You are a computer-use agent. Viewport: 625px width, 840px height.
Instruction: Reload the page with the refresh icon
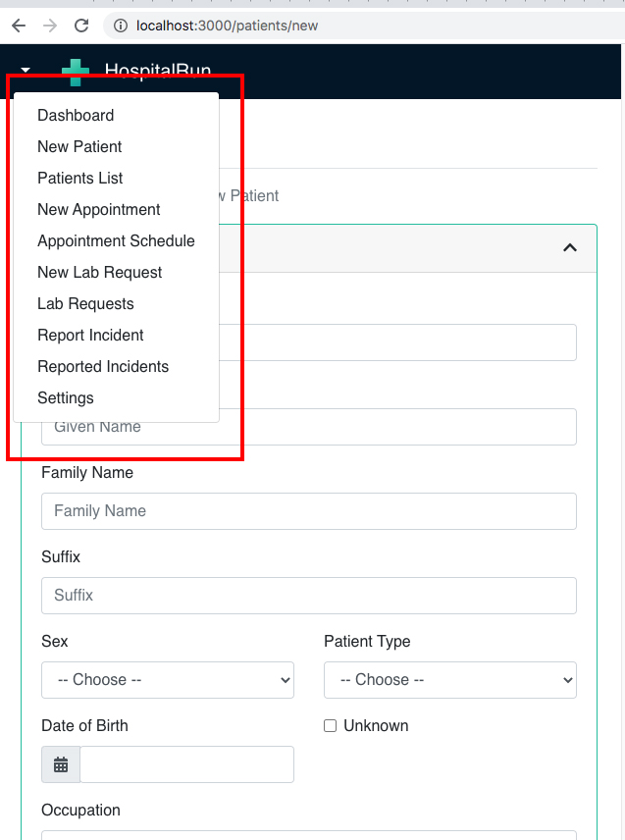80,26
